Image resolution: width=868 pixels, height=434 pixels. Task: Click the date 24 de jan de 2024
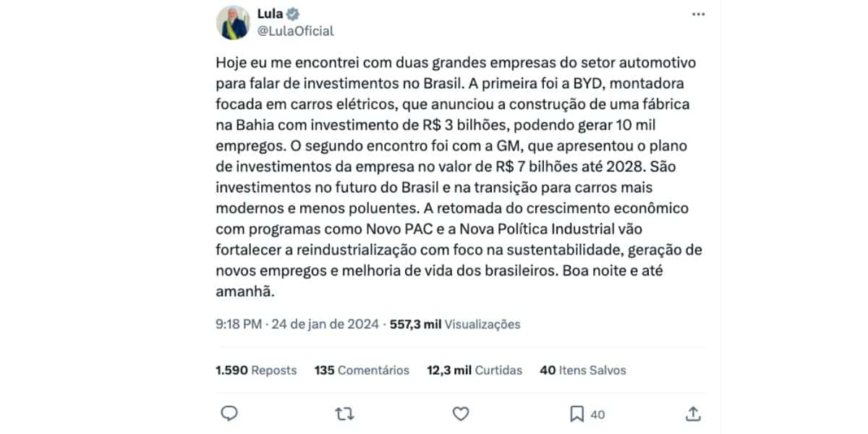(x=325, y=325)
